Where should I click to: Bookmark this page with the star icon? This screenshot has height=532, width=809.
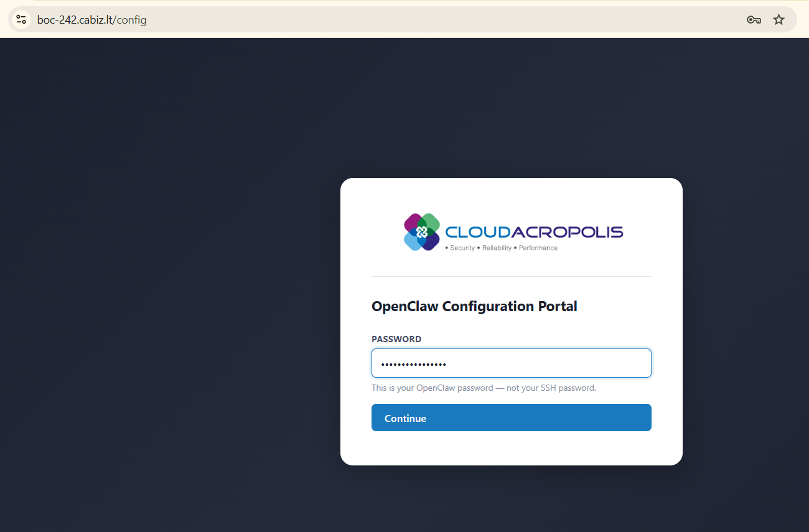tap(779, 19)
